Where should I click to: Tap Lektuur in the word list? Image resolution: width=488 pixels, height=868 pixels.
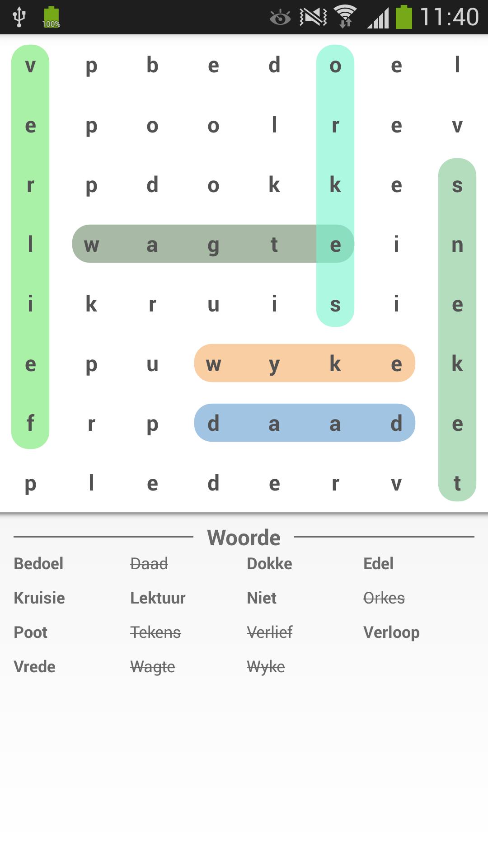[x=157, y=598]
